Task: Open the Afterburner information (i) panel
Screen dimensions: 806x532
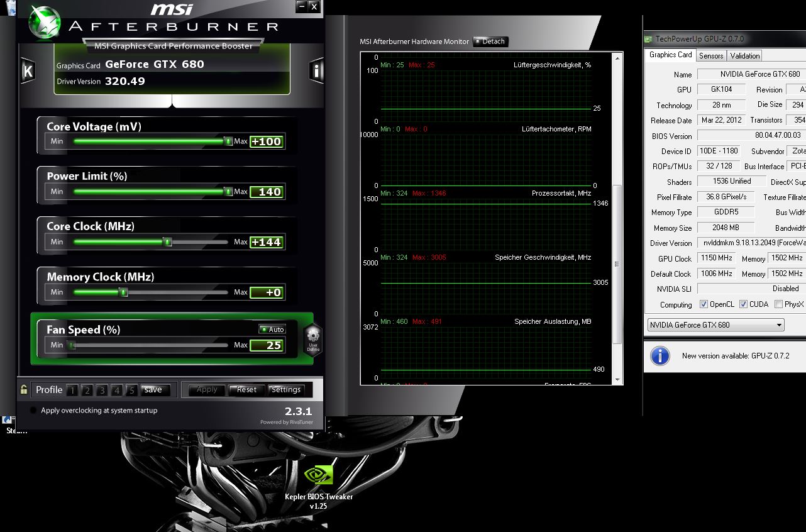Action: (x=316, y=71)
